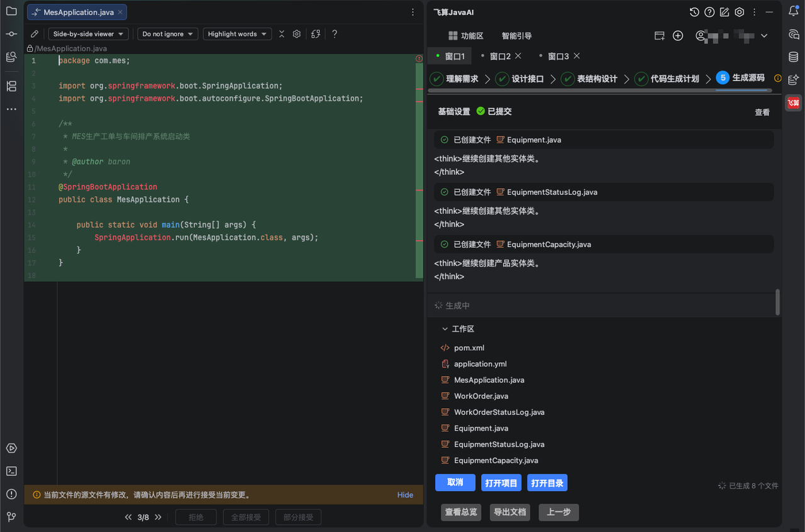
Task: Go to 设计接口 step
Action: point(519,79)
